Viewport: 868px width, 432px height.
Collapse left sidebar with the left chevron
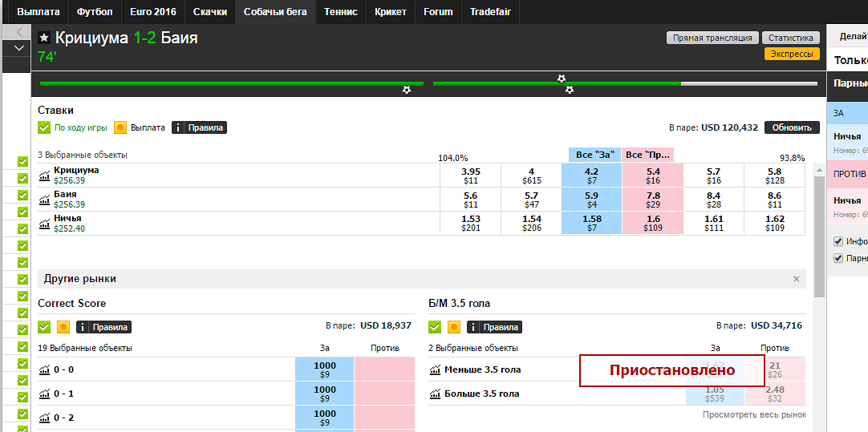(18, 32)
